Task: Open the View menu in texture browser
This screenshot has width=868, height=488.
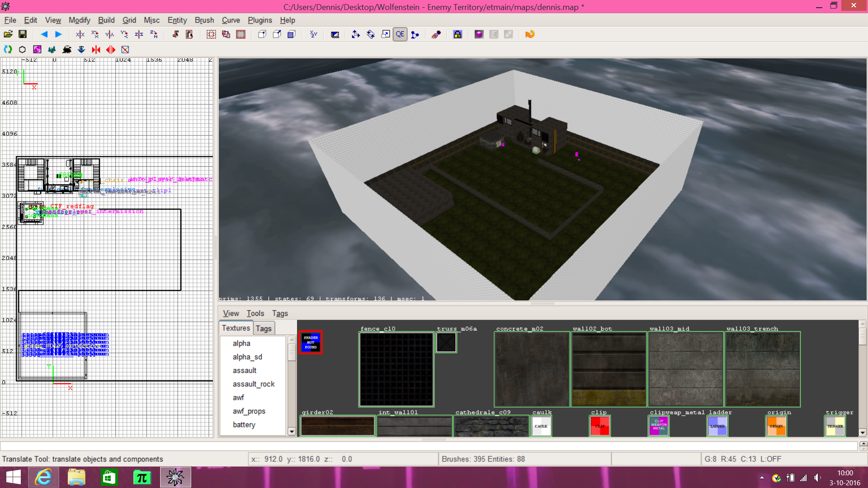Action: pos(231,313)
